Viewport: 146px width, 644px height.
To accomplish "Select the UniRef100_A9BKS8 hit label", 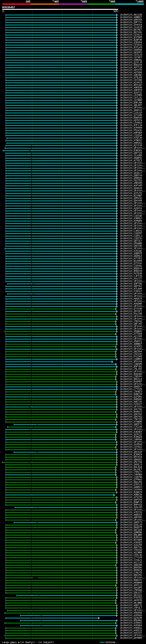I will click(x=131, y=495).
